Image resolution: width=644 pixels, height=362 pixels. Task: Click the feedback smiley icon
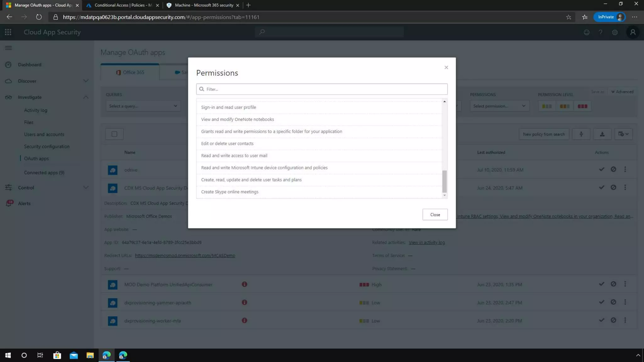point(586,32)
